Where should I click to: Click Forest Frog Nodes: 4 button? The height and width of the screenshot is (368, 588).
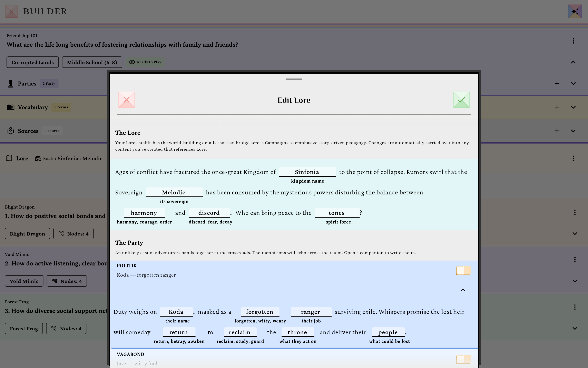pos(66,329)
